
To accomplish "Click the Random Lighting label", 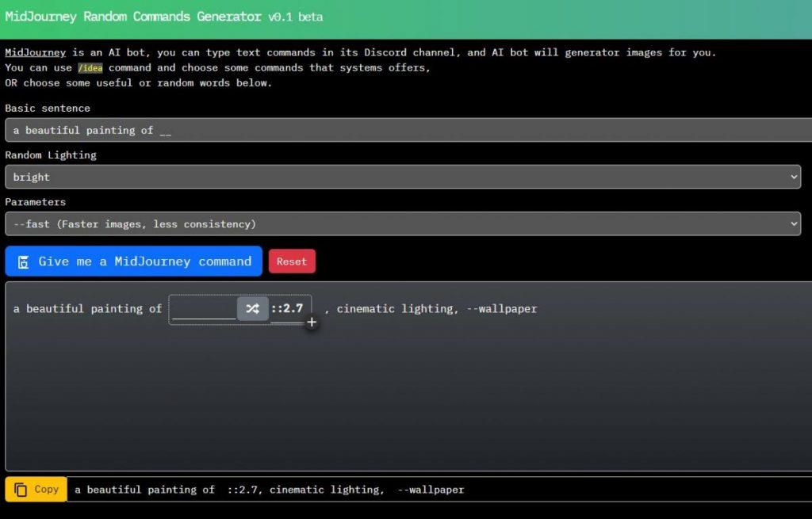I will coord(51,155).
